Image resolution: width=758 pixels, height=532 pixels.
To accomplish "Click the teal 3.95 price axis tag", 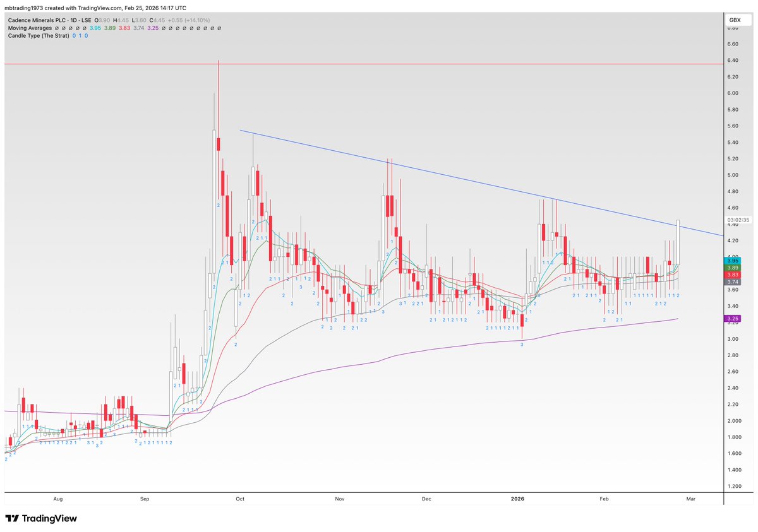I will pyautogui.click(x=733, y=261).
